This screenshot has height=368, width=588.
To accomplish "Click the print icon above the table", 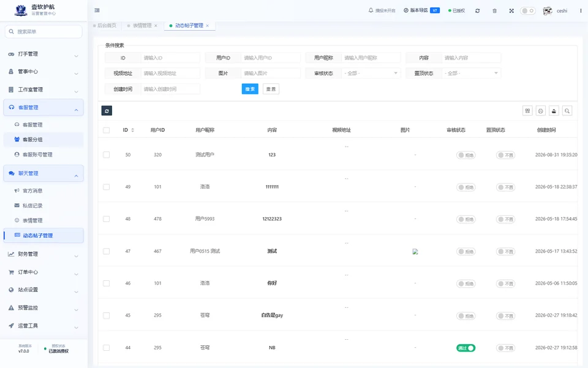I will click(x=540, y=111).
